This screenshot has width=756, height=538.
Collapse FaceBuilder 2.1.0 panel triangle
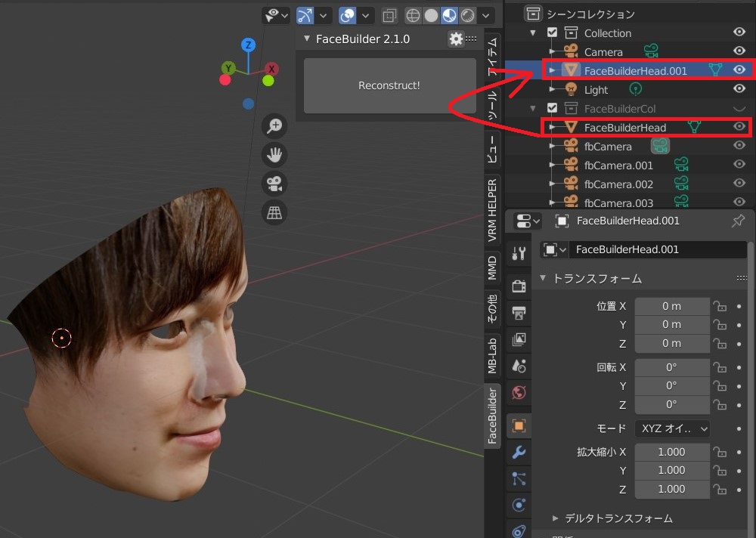[307, 39]
